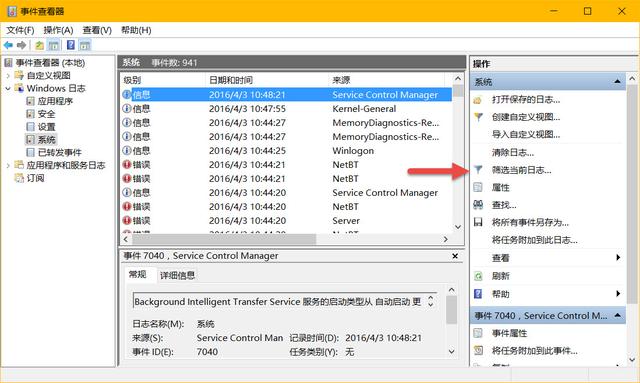Click the Event Viewer title bar app icon
Viewport: 640px width, 383px height.
click(x=12, y=11)
